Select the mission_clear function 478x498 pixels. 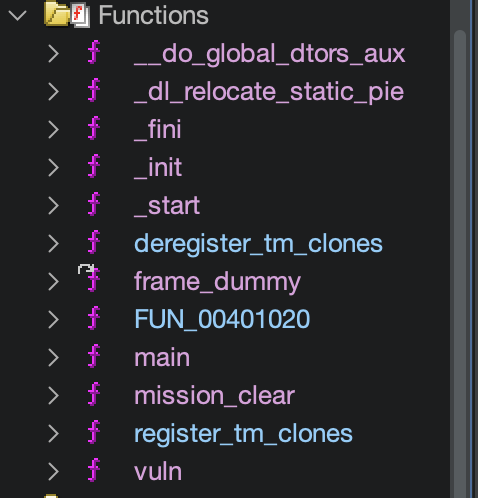[x=214, y=396]
